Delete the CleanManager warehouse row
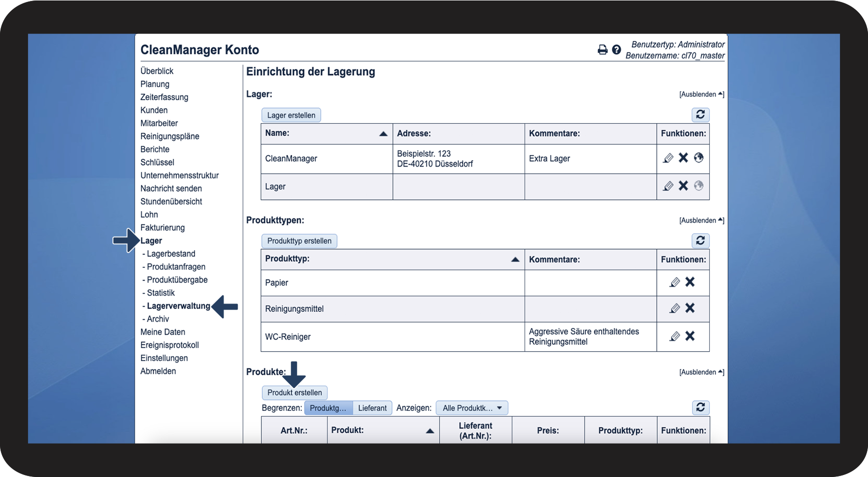Image resolution: width=868 pixels, height=477 pixels. [683, 158]
